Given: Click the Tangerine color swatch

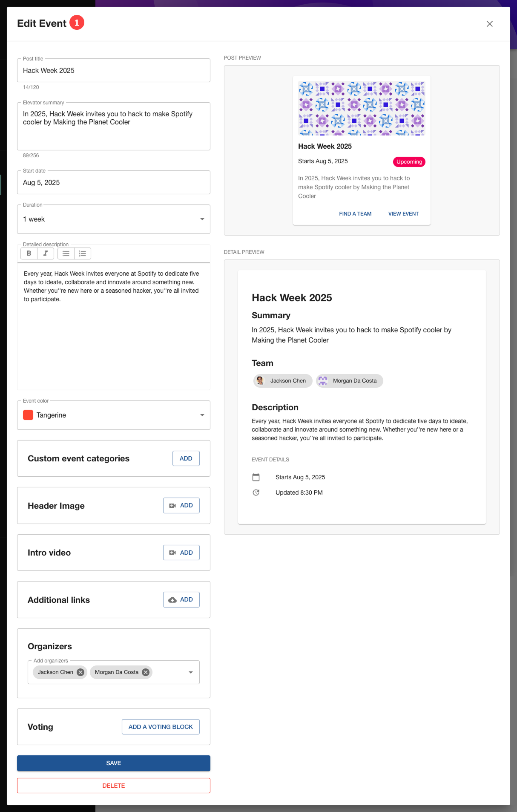Looking at the screenshot, I should [x=28, y=415].
